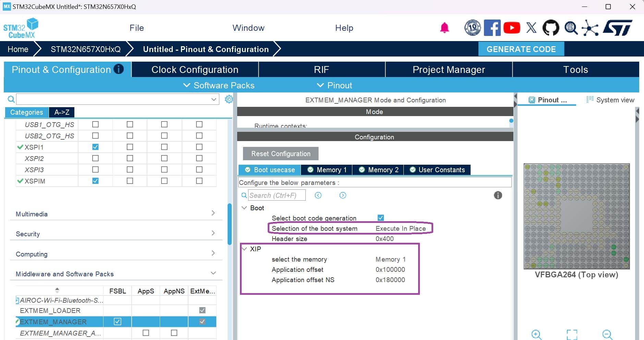This screenshot has width=644, height=340.
Task: Check EXTMEM_MANAGER_A... AppS checkbox
Action: tap(146, 333)
